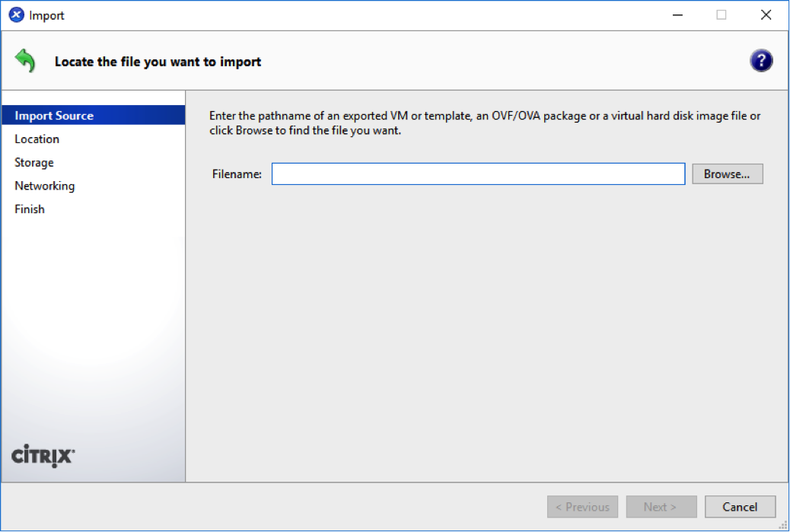Open the Storage wizard step
790x532 pixels.
coord(33,163)
